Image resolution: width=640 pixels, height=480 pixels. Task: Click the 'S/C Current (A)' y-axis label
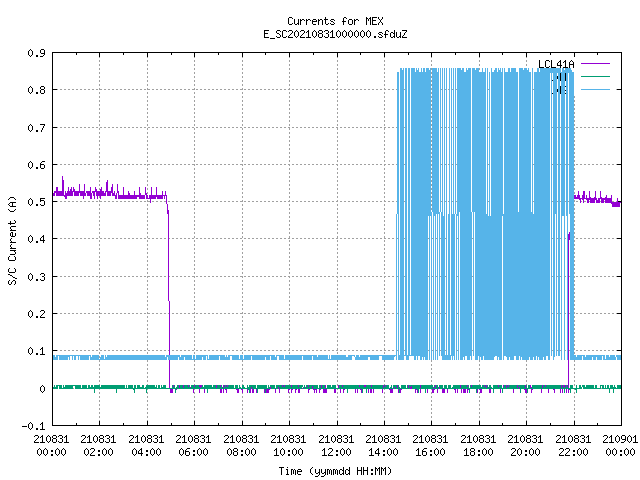pyautogui.click(x=12, y=241)
